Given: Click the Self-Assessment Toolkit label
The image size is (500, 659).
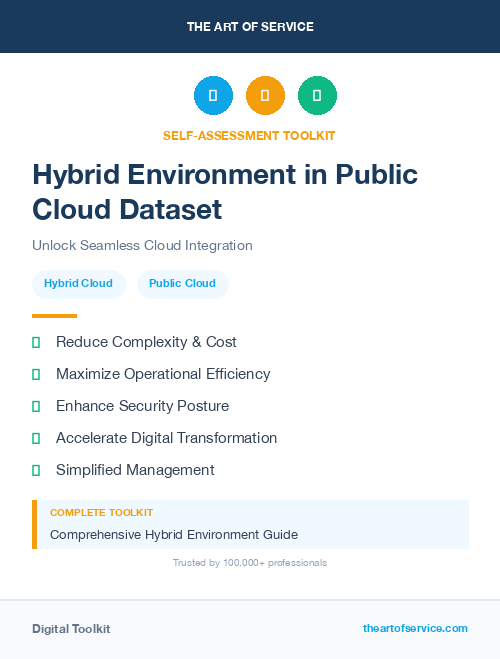Looking at the screenshot, I should 249,136.
